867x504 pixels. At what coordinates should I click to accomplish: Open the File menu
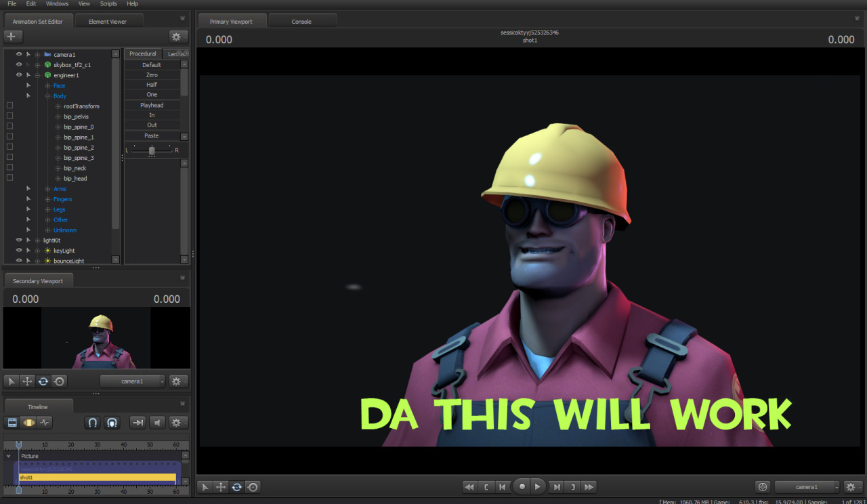(12, 3)
